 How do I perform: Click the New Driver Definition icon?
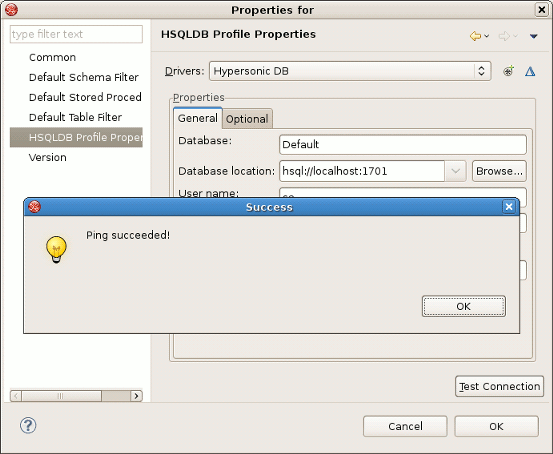(508, 71)
